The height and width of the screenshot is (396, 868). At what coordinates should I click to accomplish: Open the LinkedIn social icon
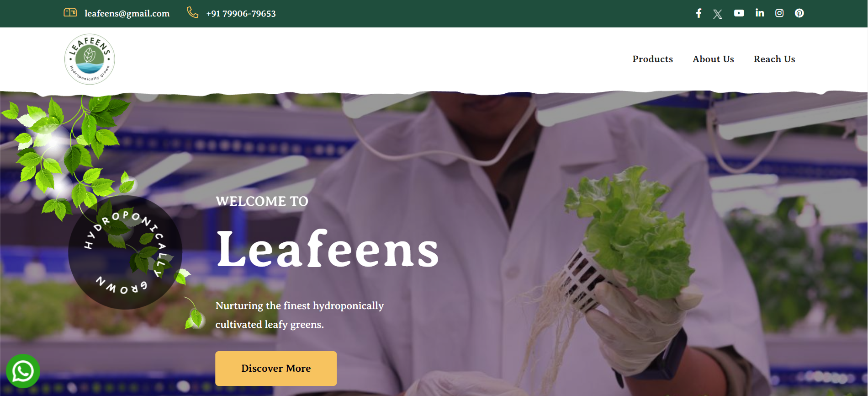760,13
